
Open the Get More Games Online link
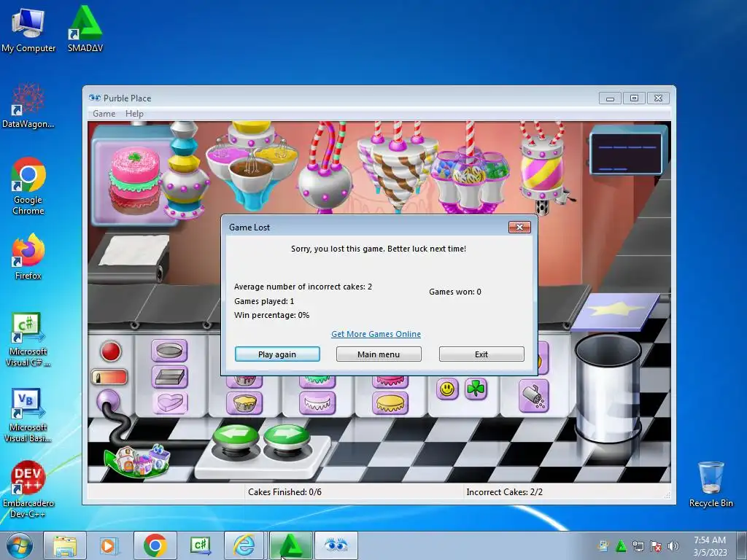(x=376, y=334)
